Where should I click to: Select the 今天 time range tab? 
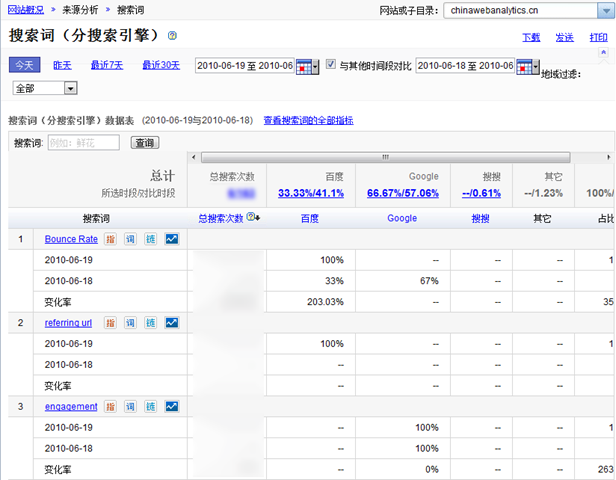25,65
